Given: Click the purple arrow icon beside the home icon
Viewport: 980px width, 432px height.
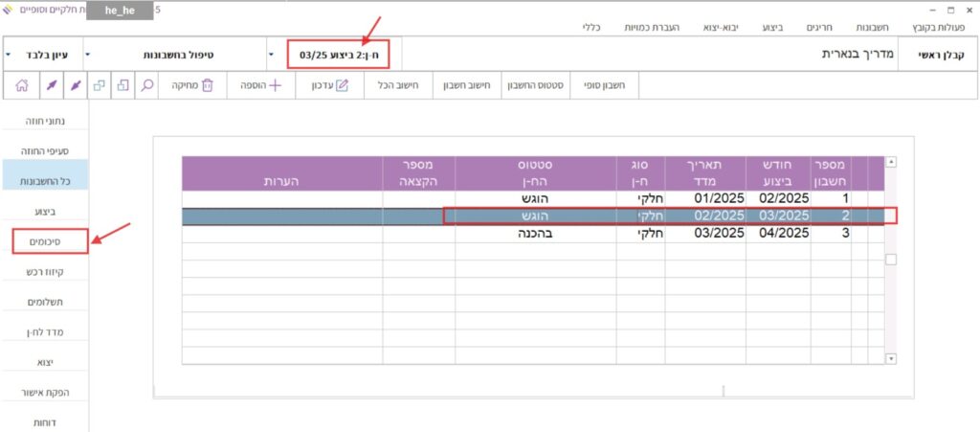Looking at the screenshot, I should pyautogui.click(x=50, y=85).
